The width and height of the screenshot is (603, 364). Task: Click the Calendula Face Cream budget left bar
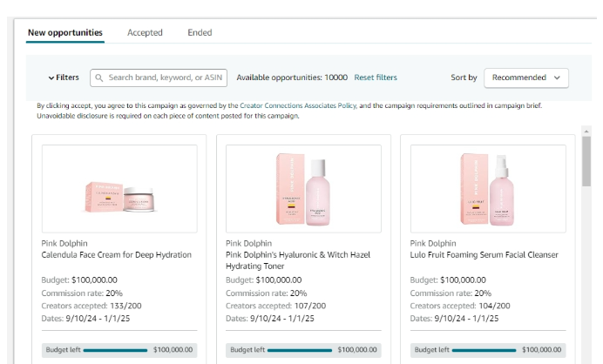(x=119, y=350)
